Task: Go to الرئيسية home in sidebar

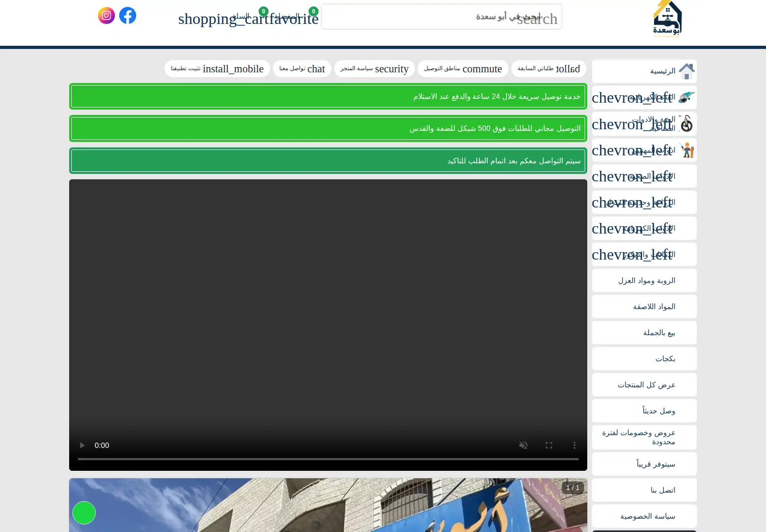Action: coord(644,71)
